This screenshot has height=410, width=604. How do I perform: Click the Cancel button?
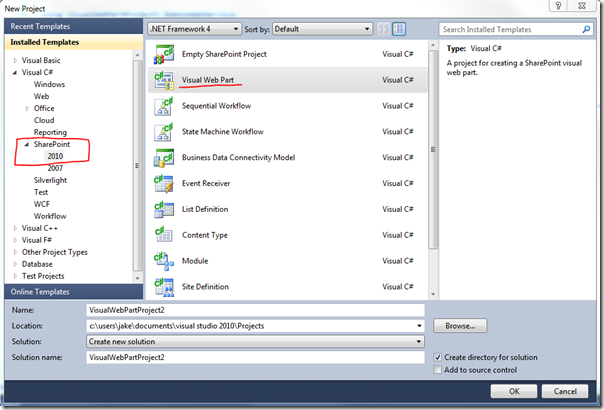[565, 392]
